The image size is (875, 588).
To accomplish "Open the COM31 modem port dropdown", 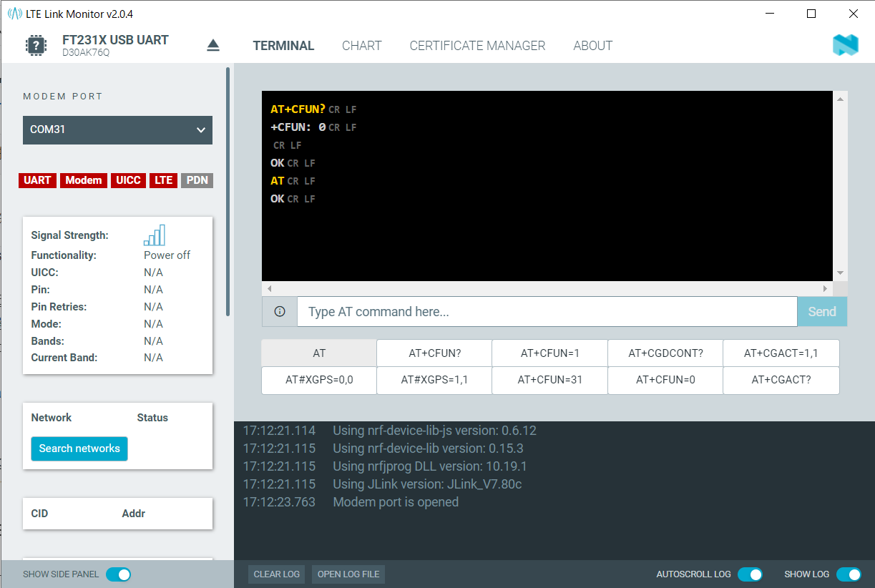I will pyautogui.click(x=117, y=130).
